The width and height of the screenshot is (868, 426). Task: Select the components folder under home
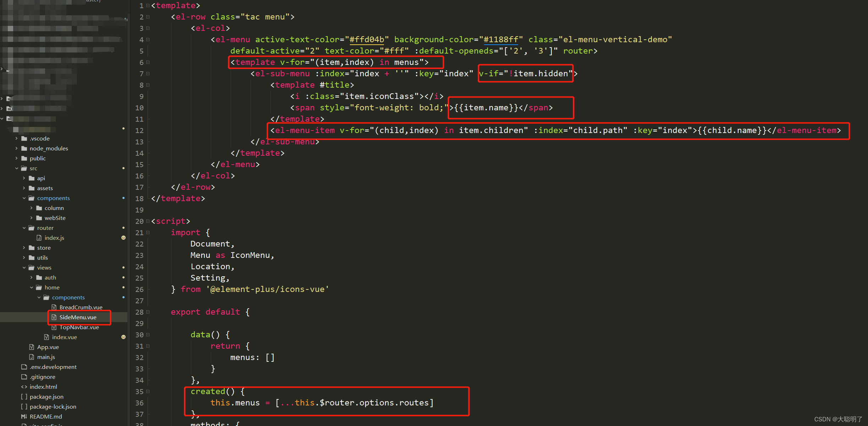coord(68,297)
